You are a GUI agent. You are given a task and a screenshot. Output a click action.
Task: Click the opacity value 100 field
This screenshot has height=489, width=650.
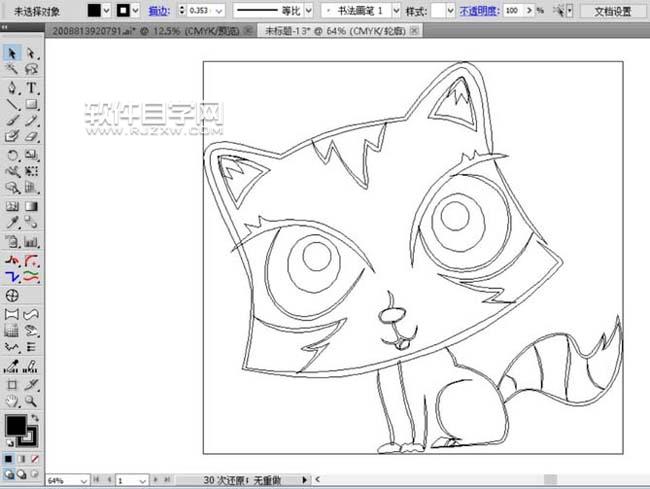pos(514,10)
